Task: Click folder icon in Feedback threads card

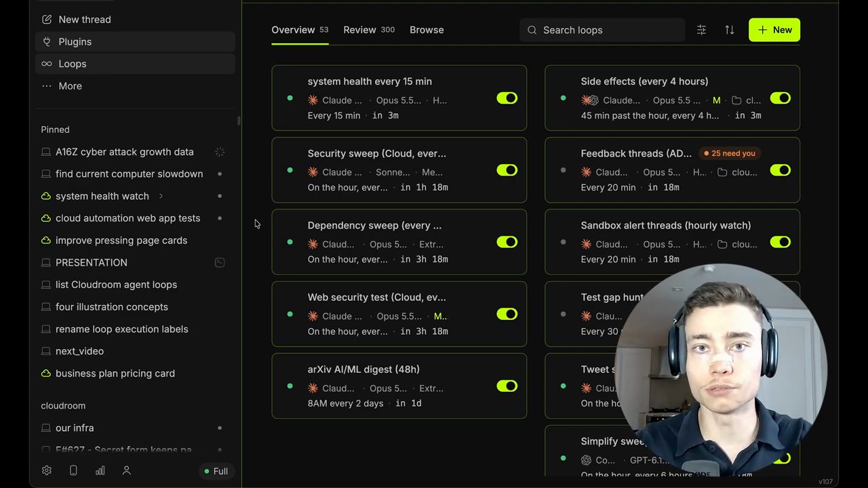Action: (x=722, y=172)
